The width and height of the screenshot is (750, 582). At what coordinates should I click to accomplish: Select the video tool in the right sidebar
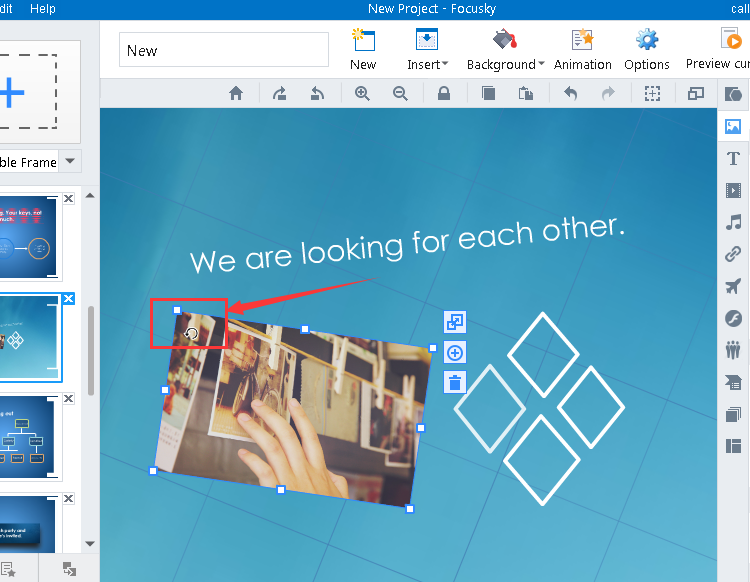coord(733,190)
